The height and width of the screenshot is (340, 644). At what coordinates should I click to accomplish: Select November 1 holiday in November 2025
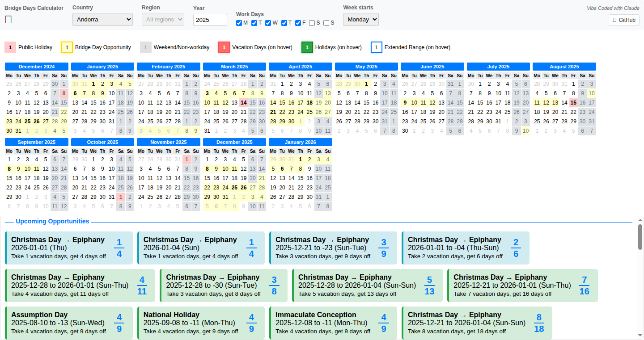coord(186,159)
